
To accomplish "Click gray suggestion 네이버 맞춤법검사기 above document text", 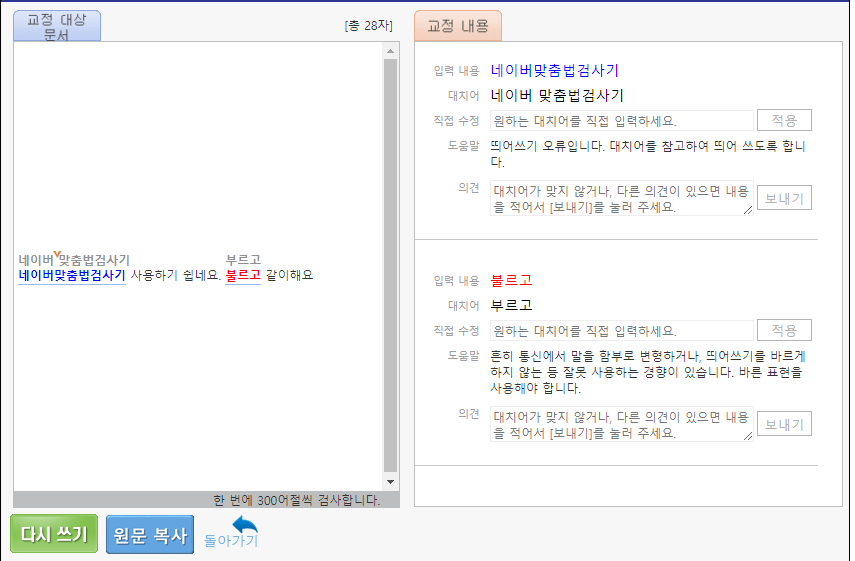I will tap(74, 259).
